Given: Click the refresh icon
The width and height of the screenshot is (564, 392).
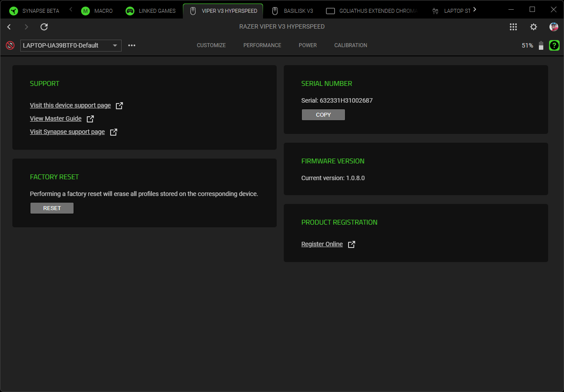Looking at the screenshot, I should coord(44,27).
